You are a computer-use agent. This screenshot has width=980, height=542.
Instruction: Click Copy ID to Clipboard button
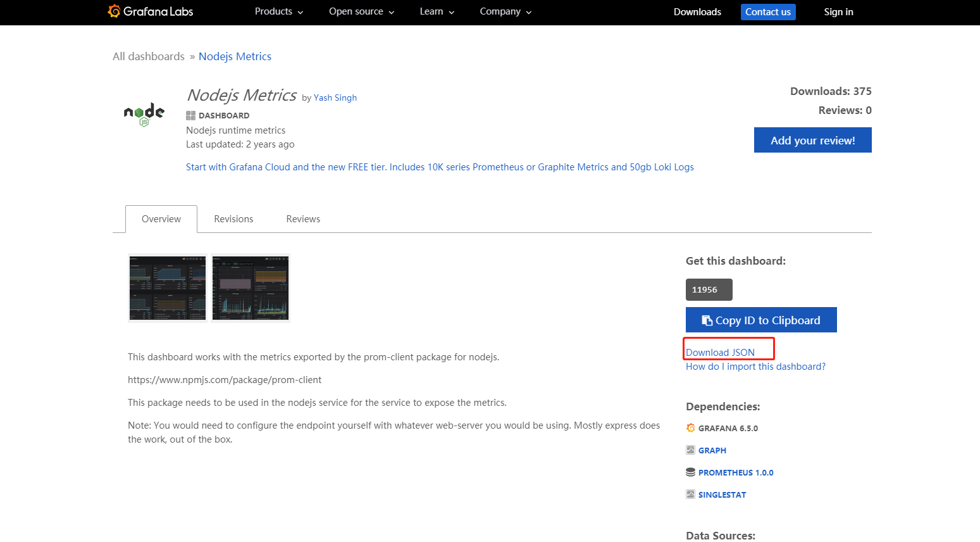[x=761, y=320]
